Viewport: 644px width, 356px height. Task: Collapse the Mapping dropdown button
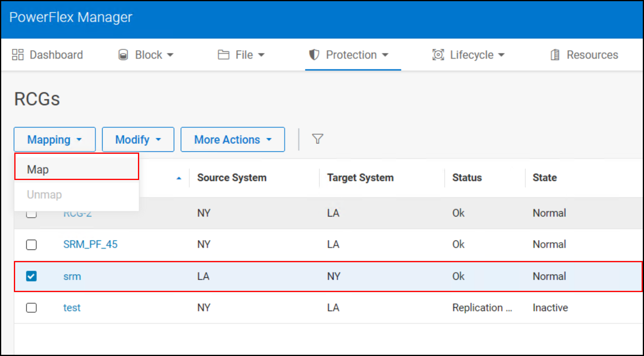click(x=55, y=139)
